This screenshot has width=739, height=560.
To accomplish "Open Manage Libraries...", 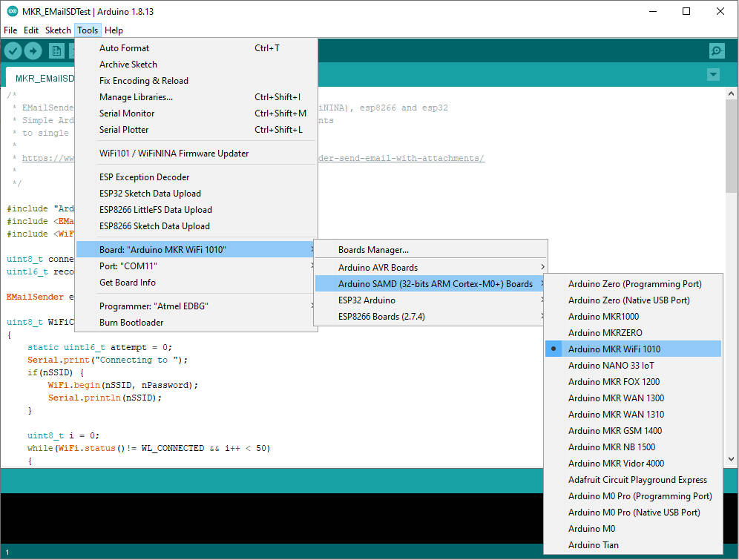I will tap(196, 97).
